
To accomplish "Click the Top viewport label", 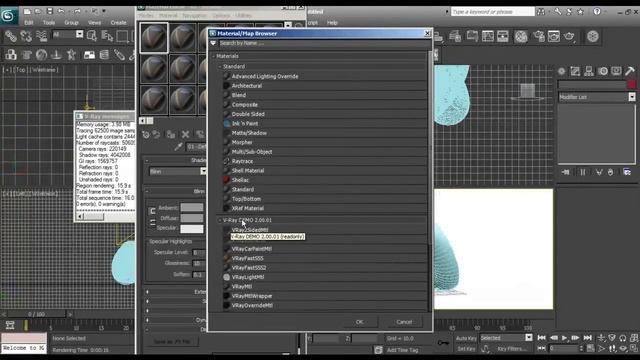I will [x=20, y=70].
